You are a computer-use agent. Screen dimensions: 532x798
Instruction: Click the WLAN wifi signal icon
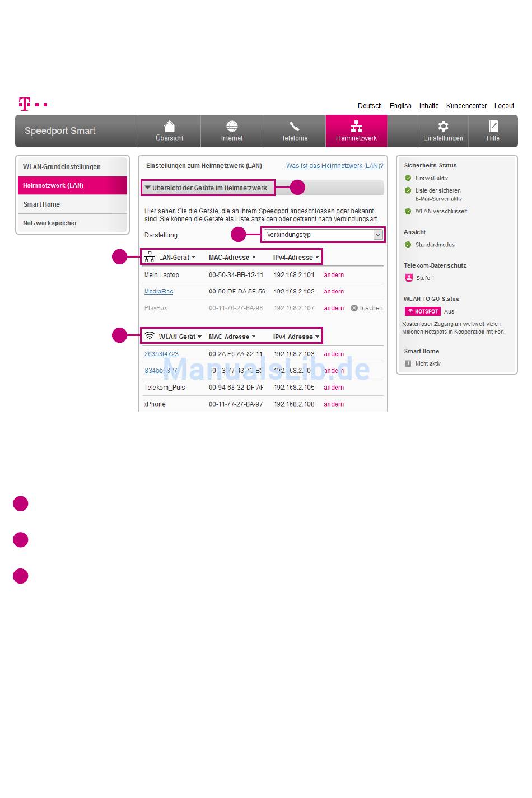coord(150,336)
